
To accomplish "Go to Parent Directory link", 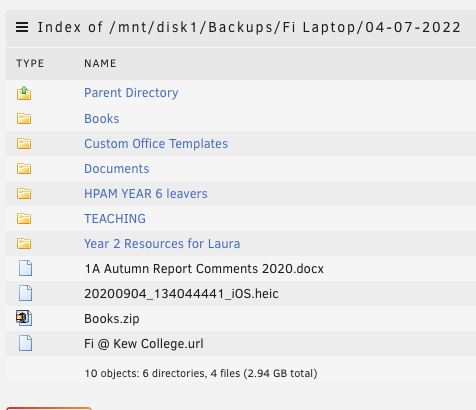I will tap(131, 93).
